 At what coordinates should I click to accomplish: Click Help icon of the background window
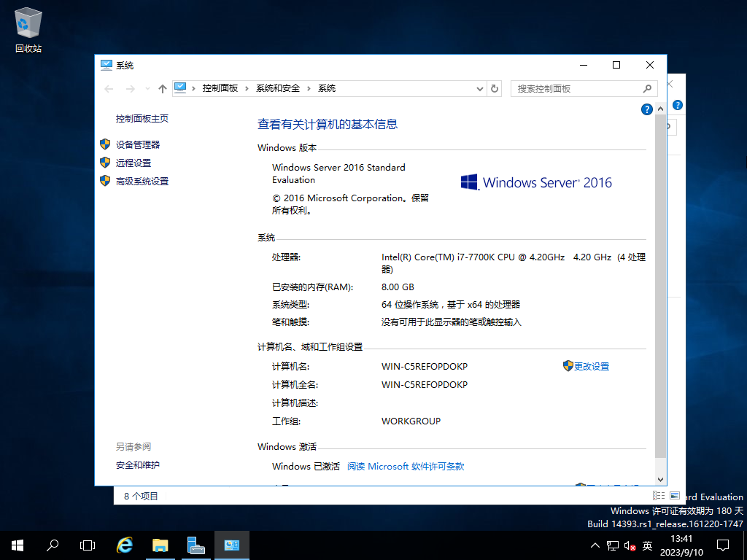pyautogui.click(x=678, y=105)
